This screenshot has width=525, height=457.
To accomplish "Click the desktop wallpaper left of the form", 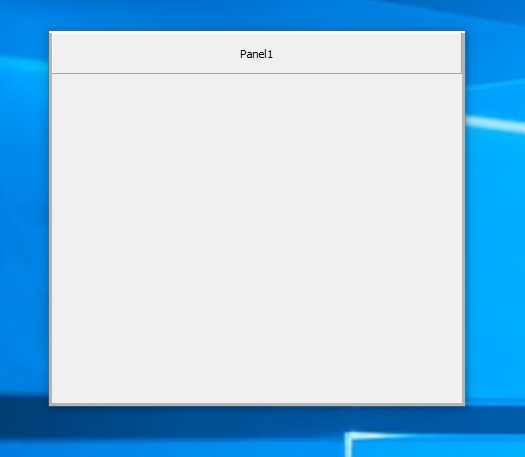I will pyautogui.click(x=24, y=218).
